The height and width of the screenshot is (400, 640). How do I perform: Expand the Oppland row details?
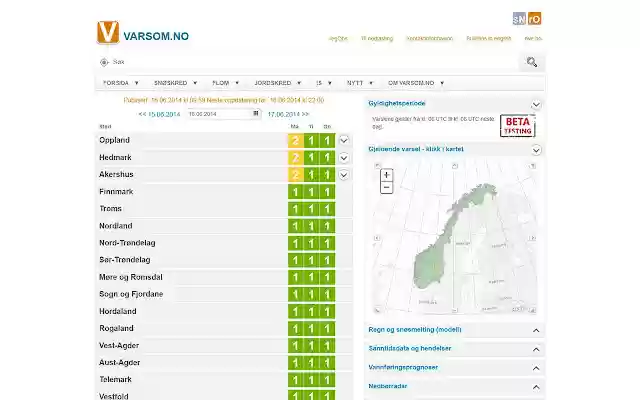[x=344, y=140]
